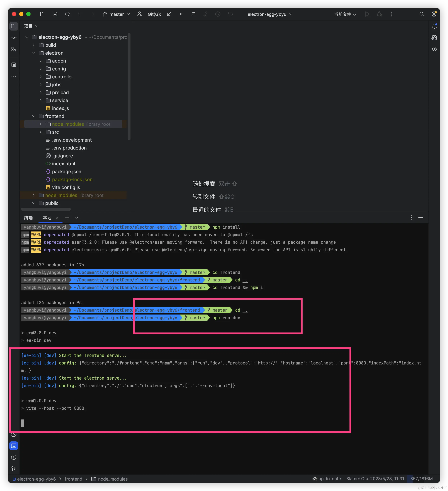Click the project tree horizontal scrollbar

(x=46, y=209)
